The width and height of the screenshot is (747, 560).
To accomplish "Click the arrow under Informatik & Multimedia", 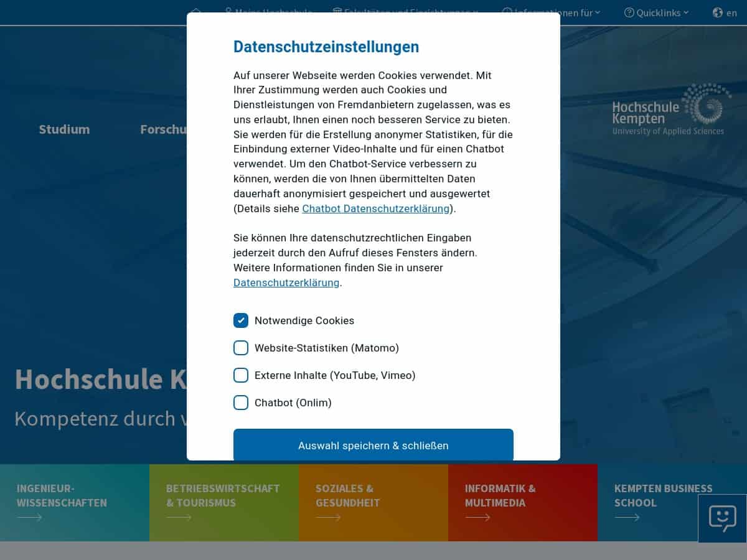I will pos(477,517).
